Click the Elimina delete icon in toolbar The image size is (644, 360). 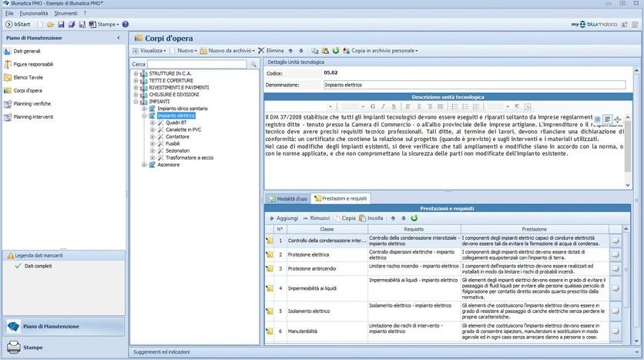click(x=261, y=51)
